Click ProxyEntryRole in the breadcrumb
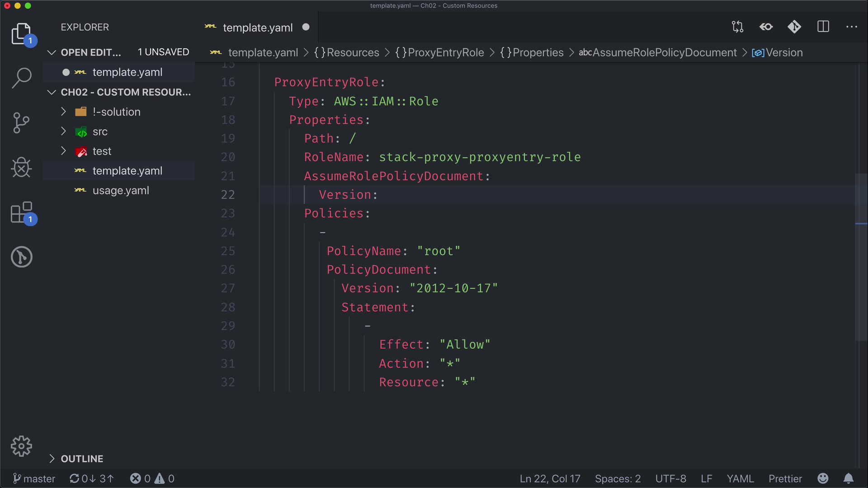This screenshot has width=868, height=488. click(445, 52)
